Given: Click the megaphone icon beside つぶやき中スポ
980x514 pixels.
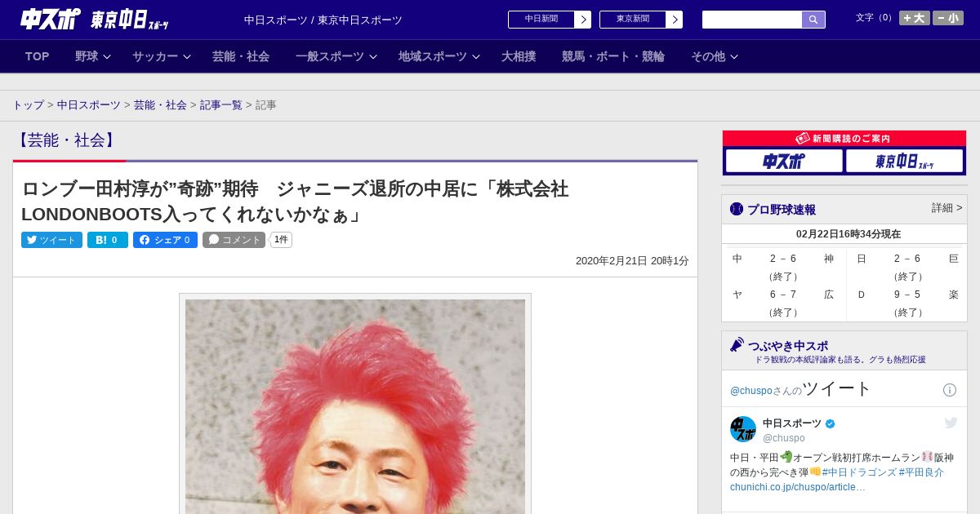Looking at the screenshot, I should pyautogui.click(x=737, y=345).
